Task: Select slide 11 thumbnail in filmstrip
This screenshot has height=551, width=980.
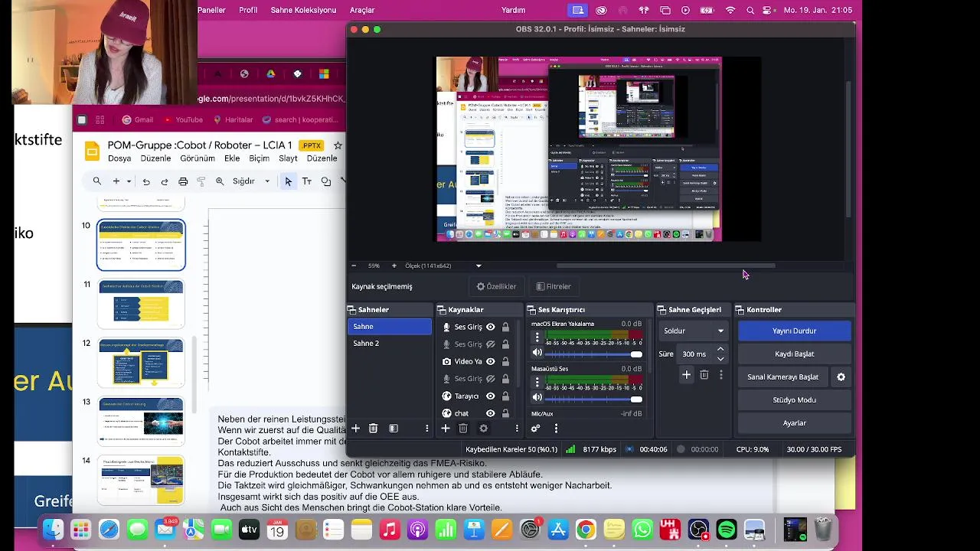Action: [x=141, y=304]
